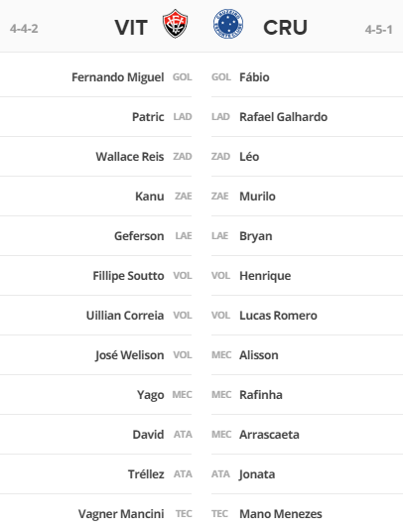Choose player Kanu
Image resolution: width=403 pixels, height=532 pixels.
(150, 197)
